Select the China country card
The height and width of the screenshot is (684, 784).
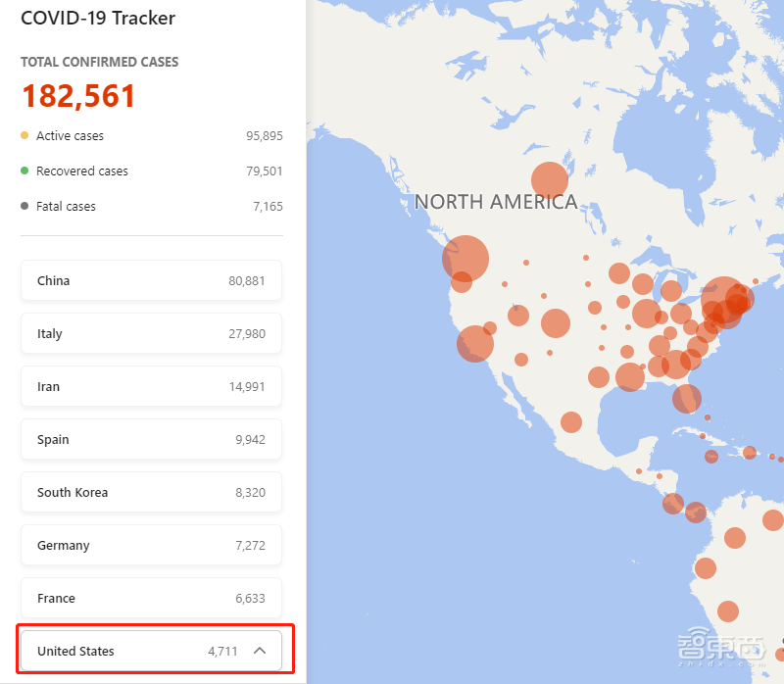click(151, 280)
